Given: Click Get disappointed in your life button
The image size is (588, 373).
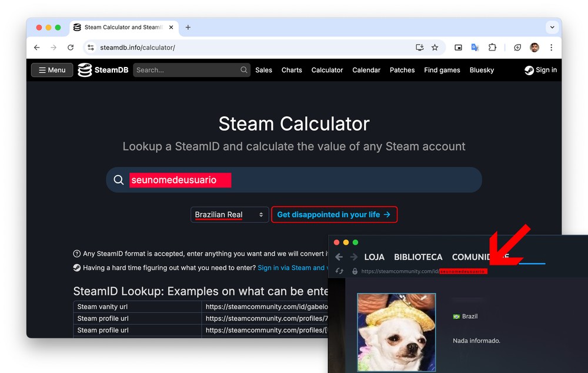Looking at the screenshot, I should coord(334,215).
